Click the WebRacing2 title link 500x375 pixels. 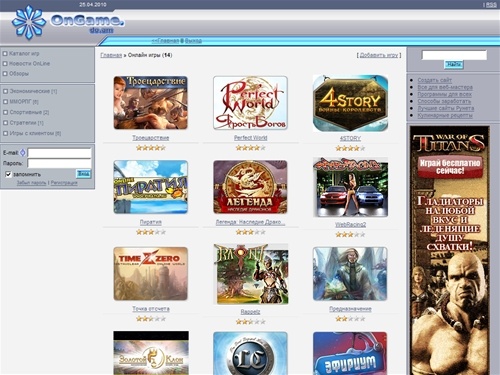[350, 225]
